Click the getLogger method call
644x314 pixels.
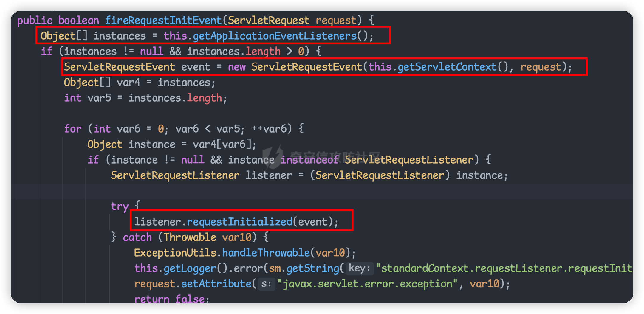(190, 268)
